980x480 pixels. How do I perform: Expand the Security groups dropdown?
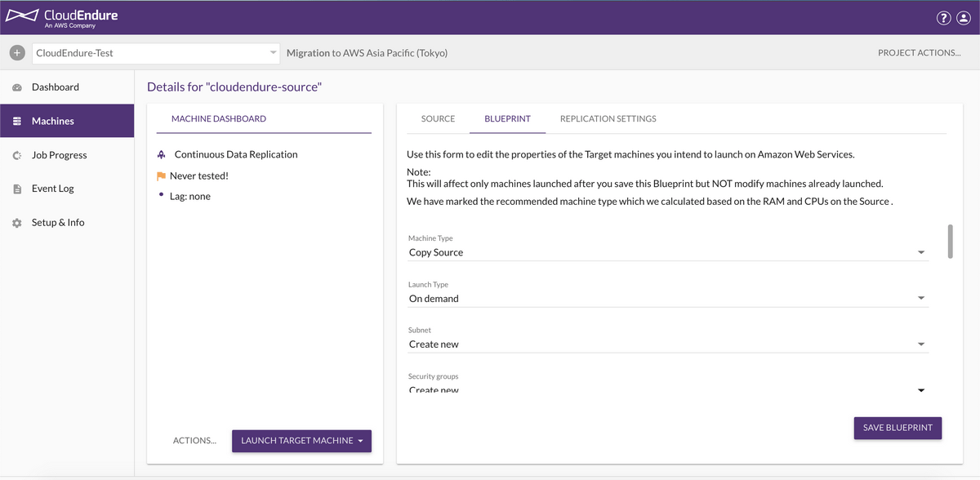coord(921,390)
